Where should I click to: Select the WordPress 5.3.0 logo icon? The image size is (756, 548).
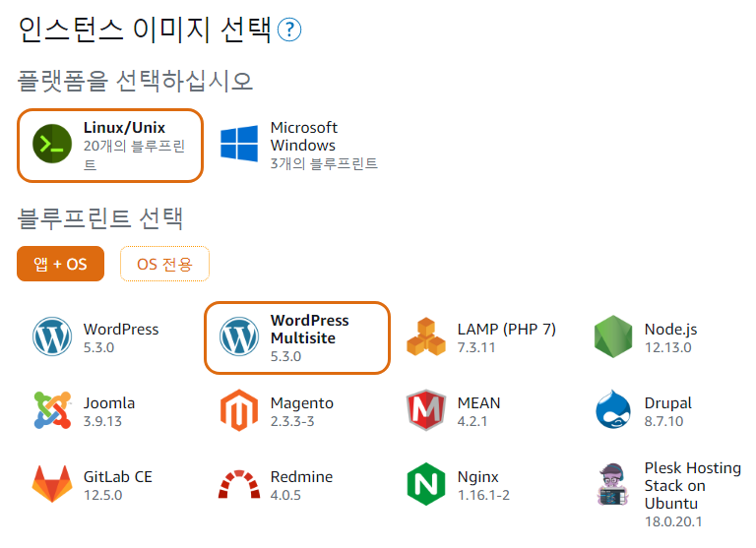52,336
